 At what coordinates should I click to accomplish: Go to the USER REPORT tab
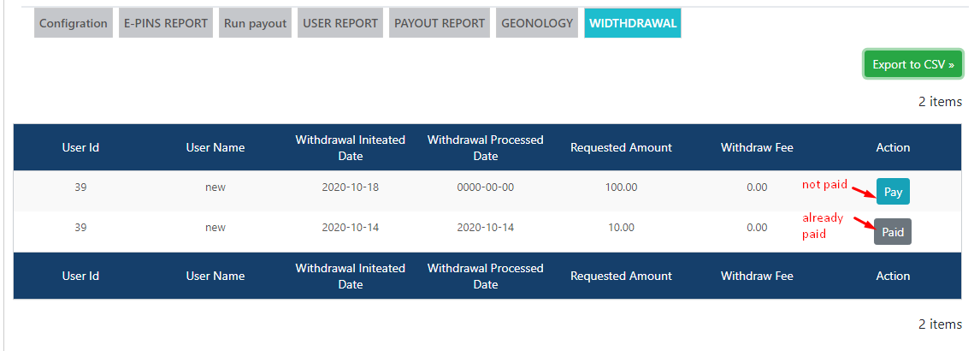click(340, 23)
